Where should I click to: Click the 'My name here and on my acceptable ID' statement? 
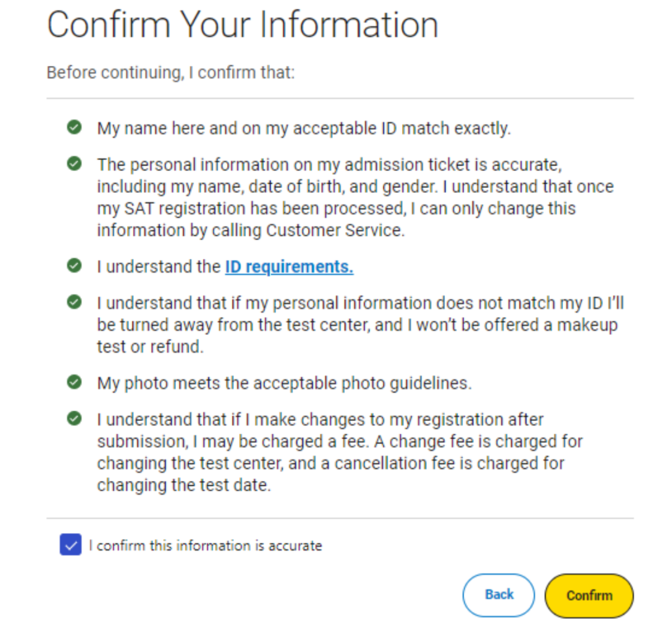click(304, 129)
